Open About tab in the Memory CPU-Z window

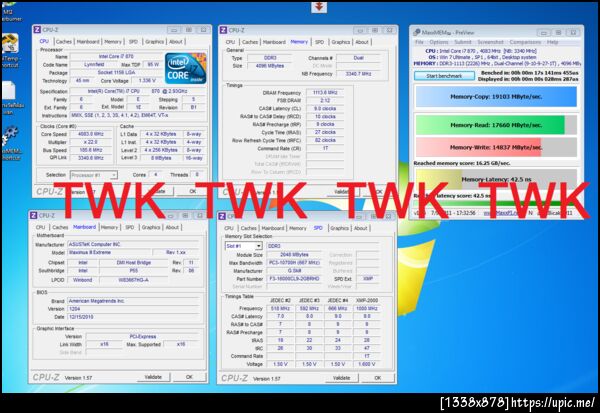point(362,42)
